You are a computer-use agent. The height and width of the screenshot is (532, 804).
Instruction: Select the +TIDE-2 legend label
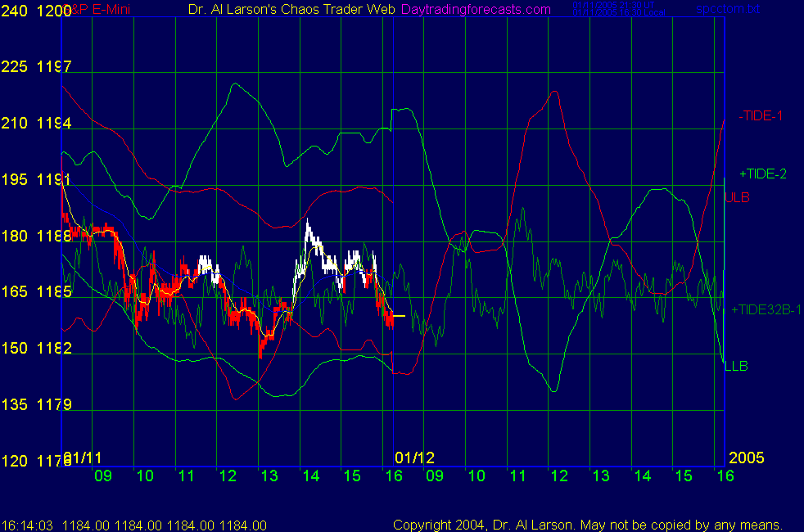click(x=762, y=174)
